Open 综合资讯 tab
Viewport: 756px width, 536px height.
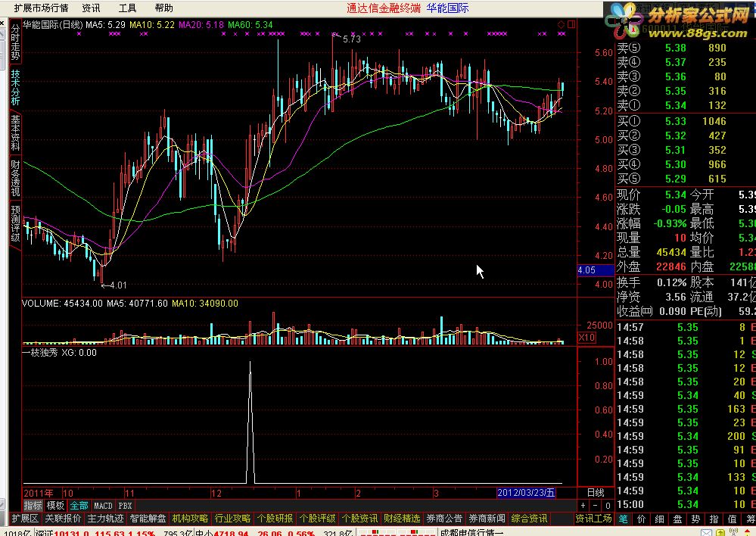(x=530, y=519)
